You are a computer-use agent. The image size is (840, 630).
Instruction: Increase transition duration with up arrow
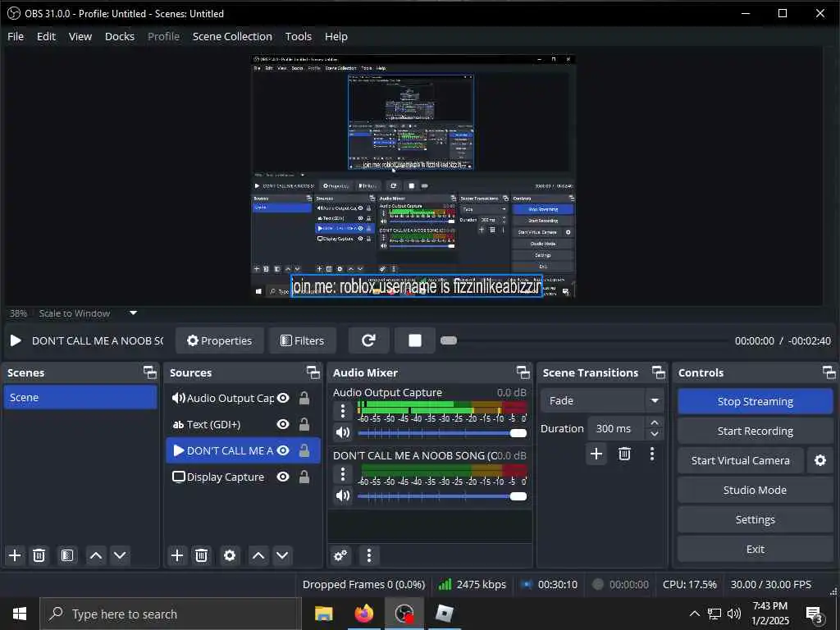click(x=654, y=422)
